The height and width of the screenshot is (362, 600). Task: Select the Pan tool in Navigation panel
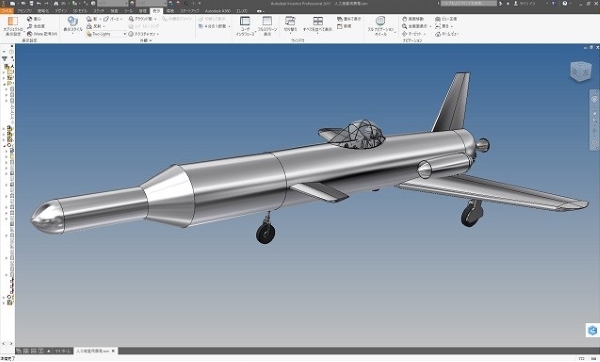click(x=413, y=19)
